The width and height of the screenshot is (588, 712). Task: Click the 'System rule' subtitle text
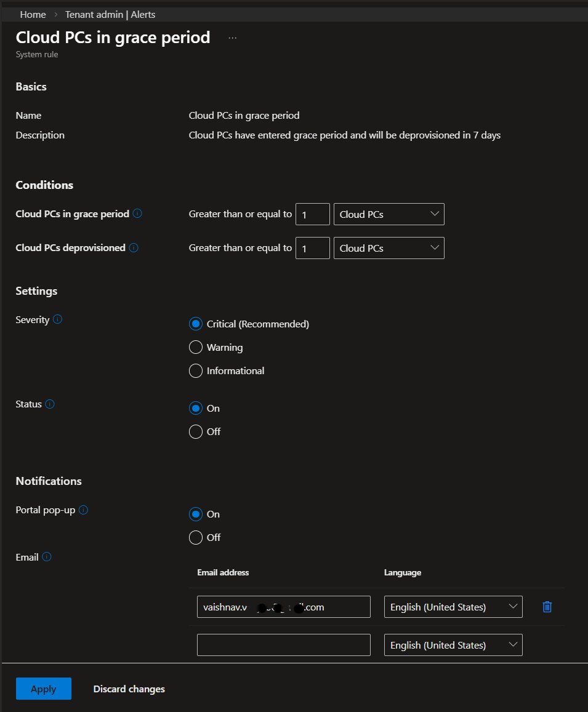tap(37, 54)
